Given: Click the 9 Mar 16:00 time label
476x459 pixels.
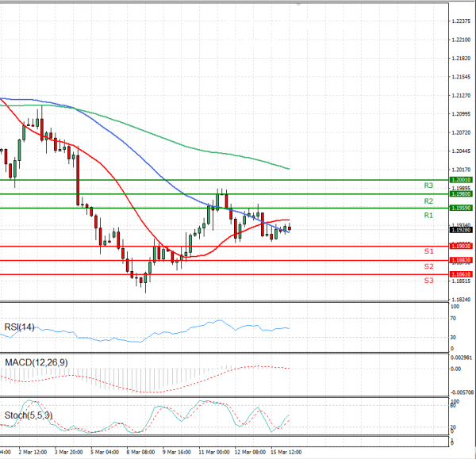Looking at the screenshot, I should pyautogui.click(x=176, y=453).
